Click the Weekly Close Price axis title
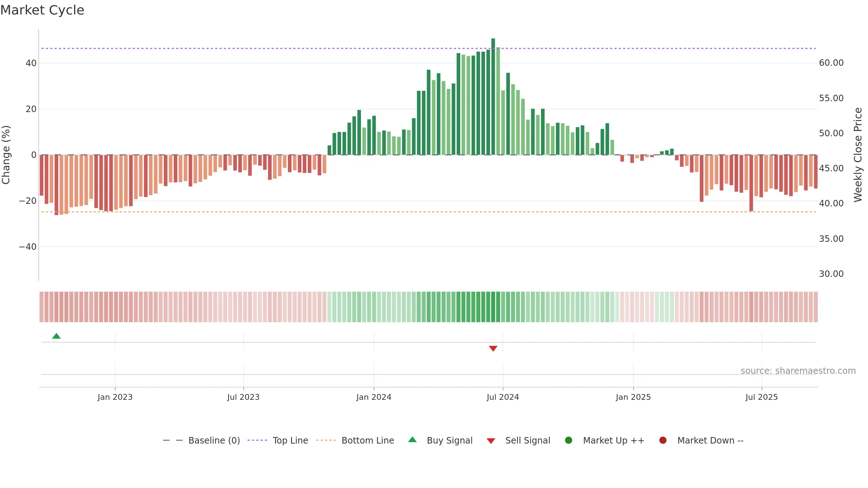 click(x=858, y=155)
